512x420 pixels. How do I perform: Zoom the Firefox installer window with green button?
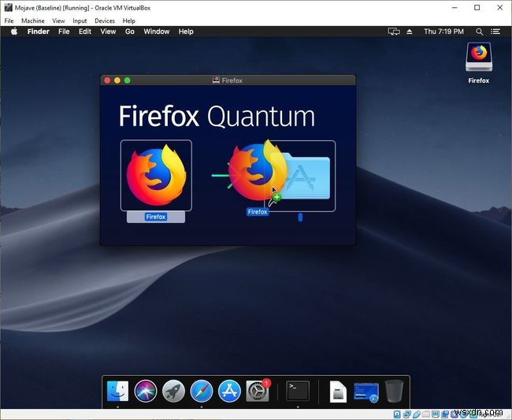click(x=128, y=80)
